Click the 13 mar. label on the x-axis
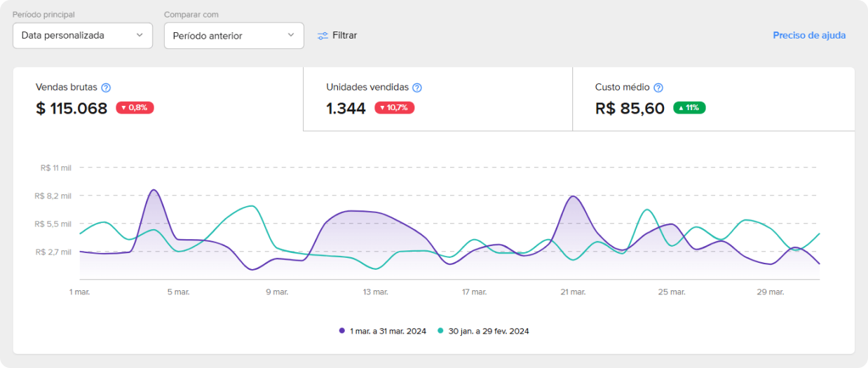This screenshot has width=868, height=368. [x=376, y=292]
